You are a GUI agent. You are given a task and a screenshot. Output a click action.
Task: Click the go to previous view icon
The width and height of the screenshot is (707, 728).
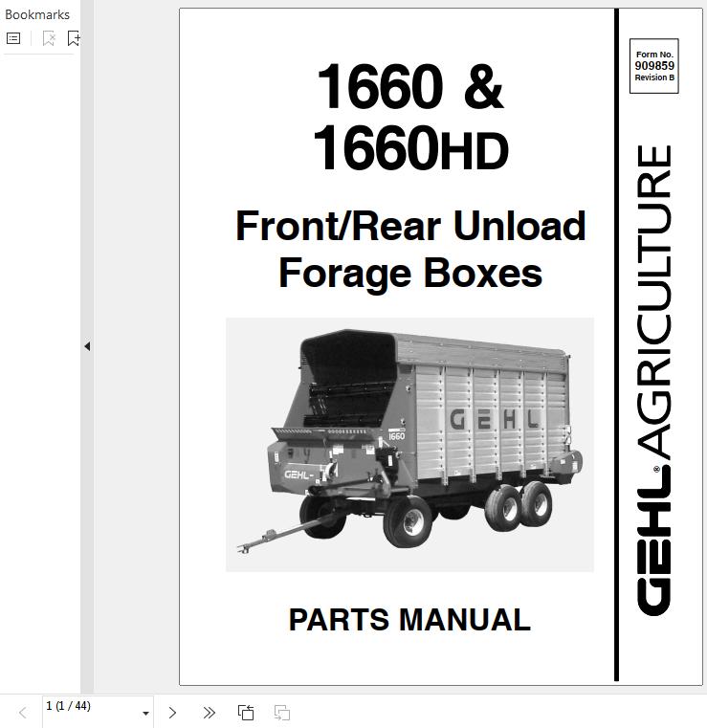(x=246, y=712)
